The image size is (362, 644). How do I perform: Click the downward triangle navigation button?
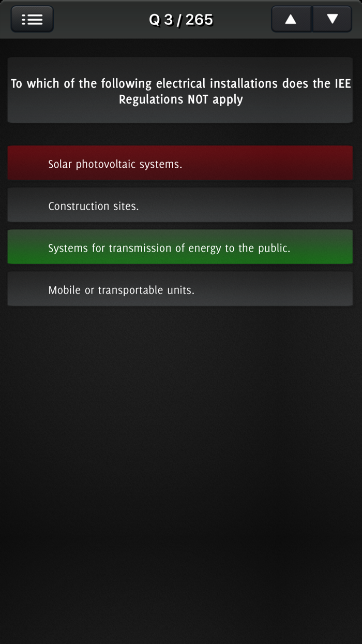click(x=332, y=19)
